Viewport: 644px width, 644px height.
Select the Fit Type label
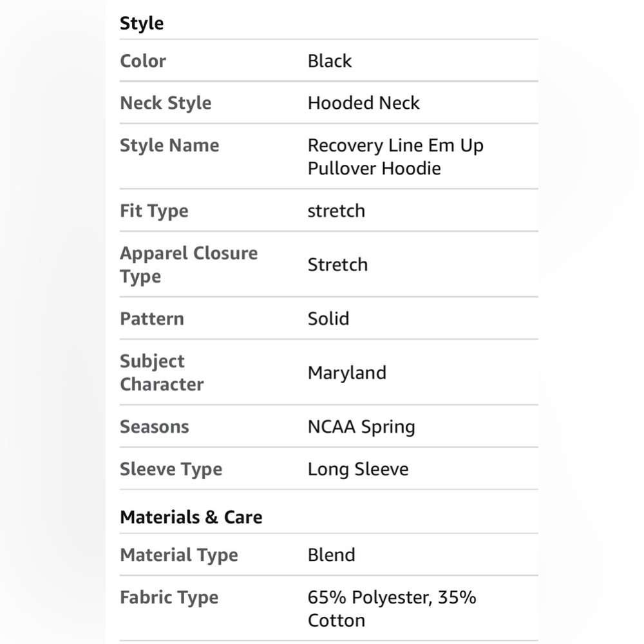click(154, 211)
